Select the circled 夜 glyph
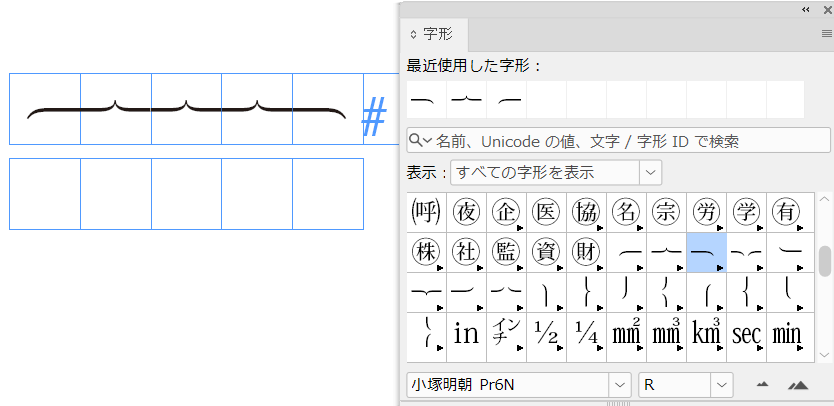 point(467,212)
